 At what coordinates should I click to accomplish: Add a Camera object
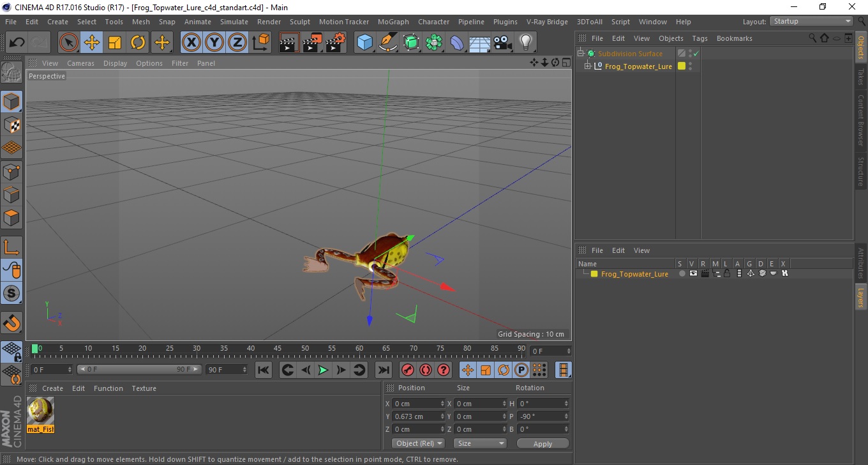click(503, 43)
